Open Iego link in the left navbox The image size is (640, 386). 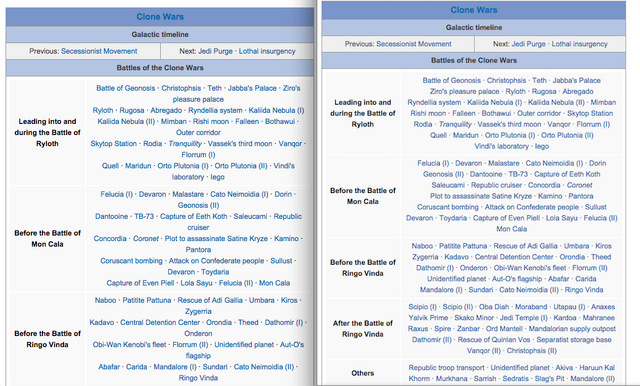pos(218,177)
